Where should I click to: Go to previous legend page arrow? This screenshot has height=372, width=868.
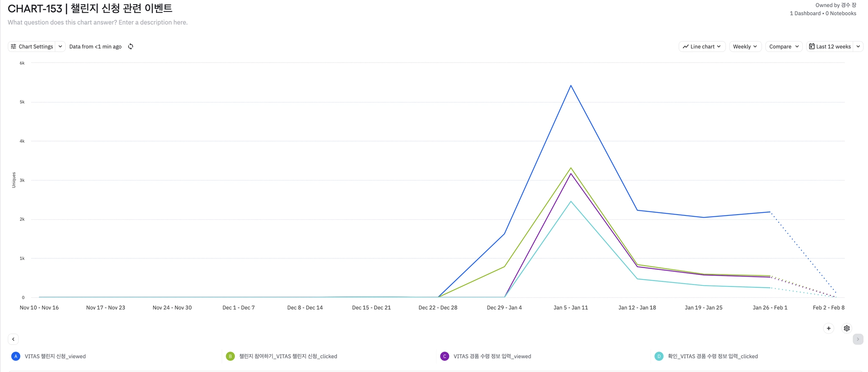pyautogui.click(x=14, y=339)
